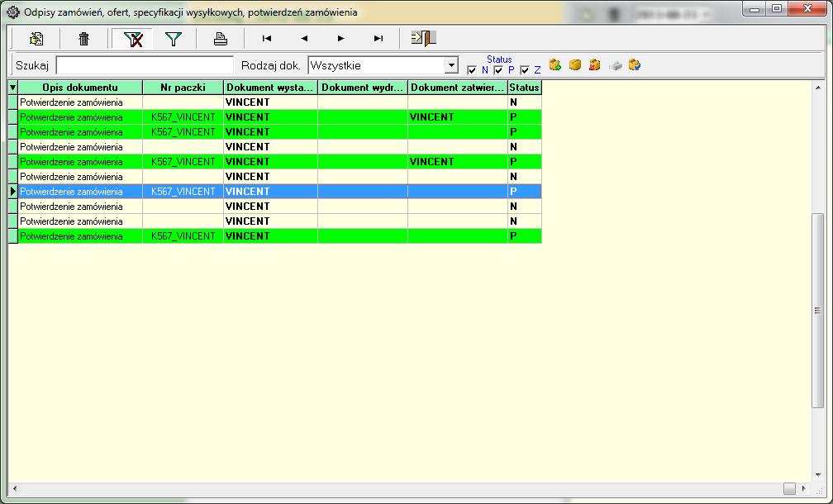
Task: Sort by Opis dokumentu column header
Action: click(80, 87)
